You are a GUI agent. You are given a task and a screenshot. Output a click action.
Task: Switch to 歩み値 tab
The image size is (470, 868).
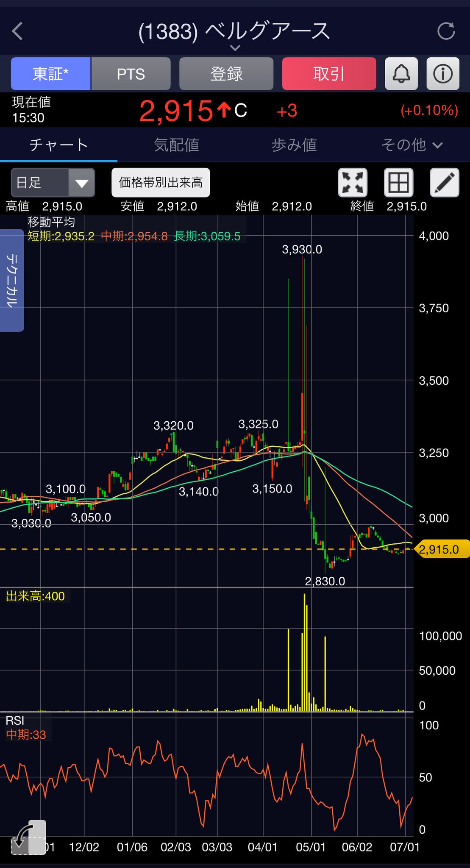point(294,145)
